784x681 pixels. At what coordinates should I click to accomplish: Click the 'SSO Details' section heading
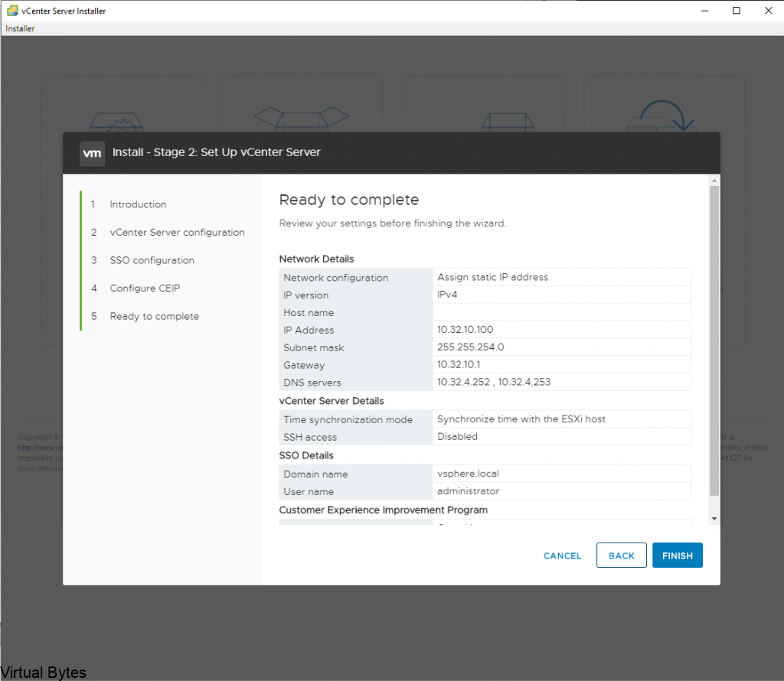click(x=306, y=455)
